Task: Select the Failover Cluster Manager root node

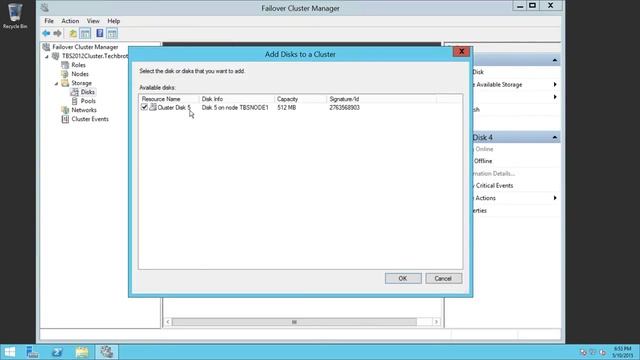Action: coord(85,47)
